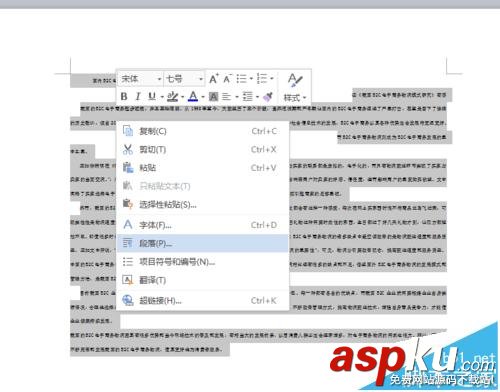Open the 宋体 font name dropdown

pyautogui.click(x=159, y=79)
